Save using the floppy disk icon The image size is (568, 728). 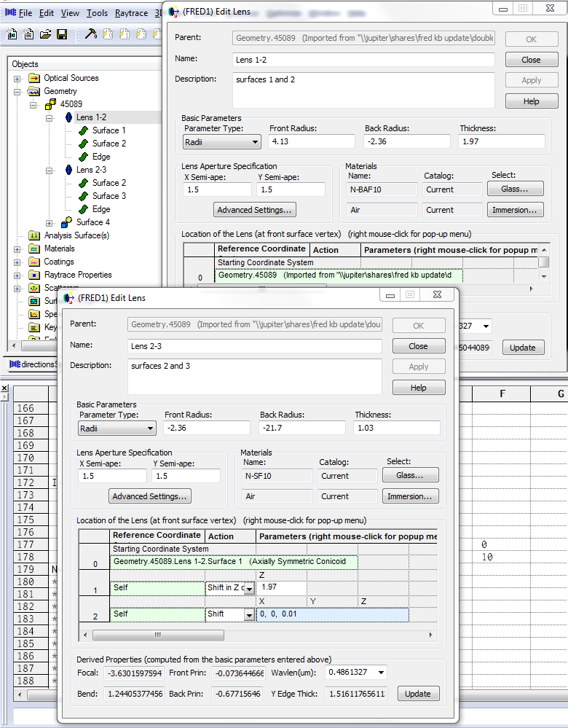[x=62, y=34]
